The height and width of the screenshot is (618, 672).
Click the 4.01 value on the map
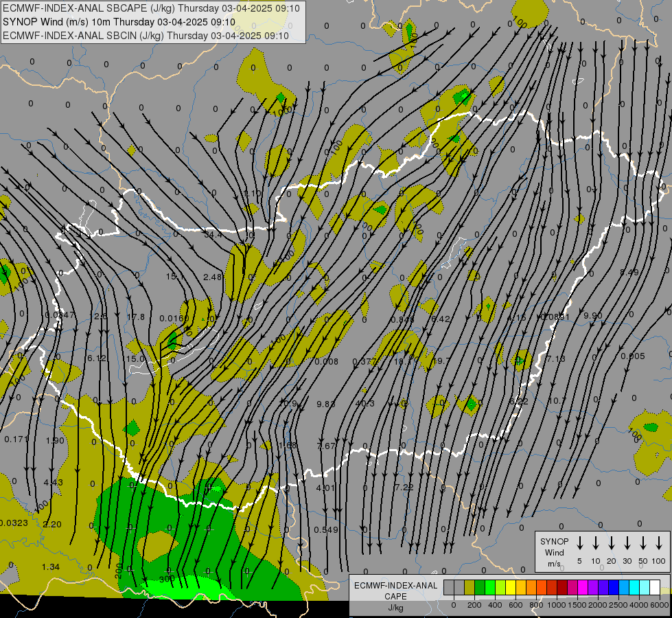(325, 488)
